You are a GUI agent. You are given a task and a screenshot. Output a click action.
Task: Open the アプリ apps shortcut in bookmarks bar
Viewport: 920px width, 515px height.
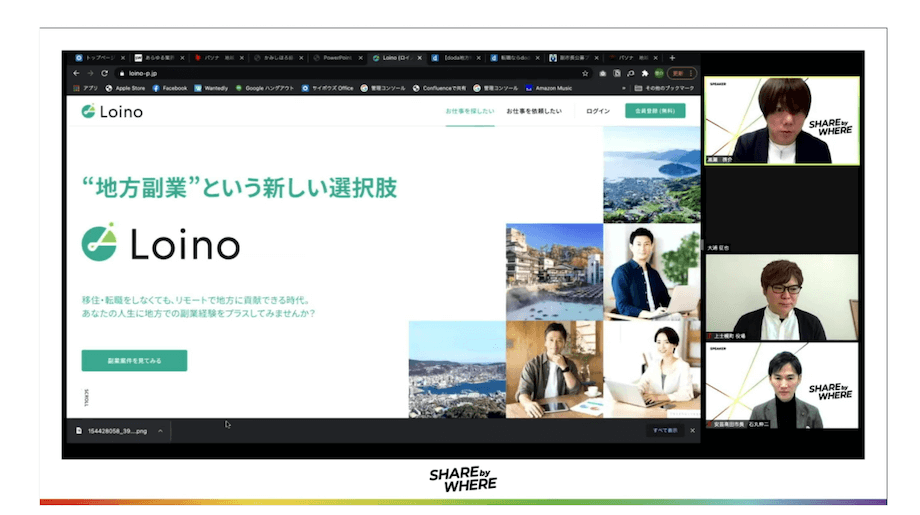[86, 88]
